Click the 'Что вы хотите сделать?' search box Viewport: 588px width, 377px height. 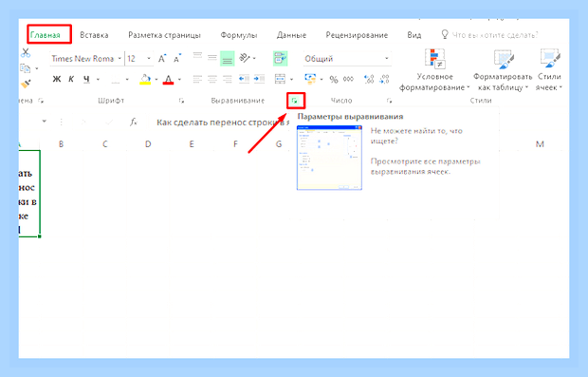489,35
